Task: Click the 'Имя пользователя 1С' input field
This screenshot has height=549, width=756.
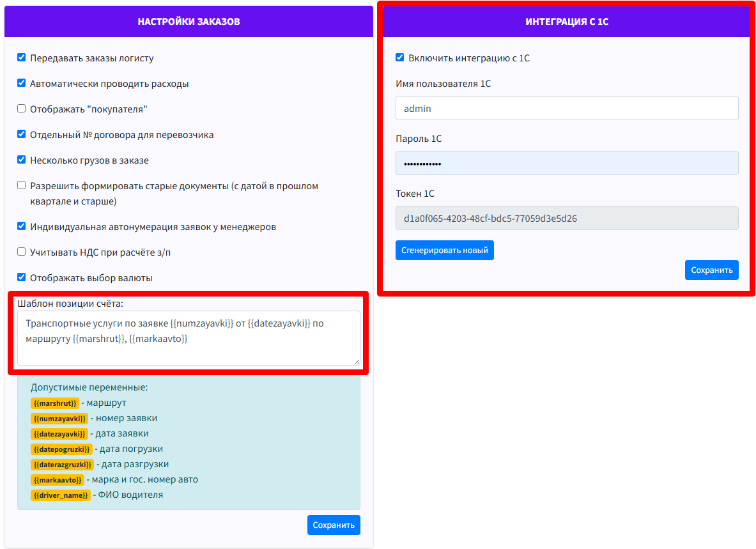Action: [566, 108]
